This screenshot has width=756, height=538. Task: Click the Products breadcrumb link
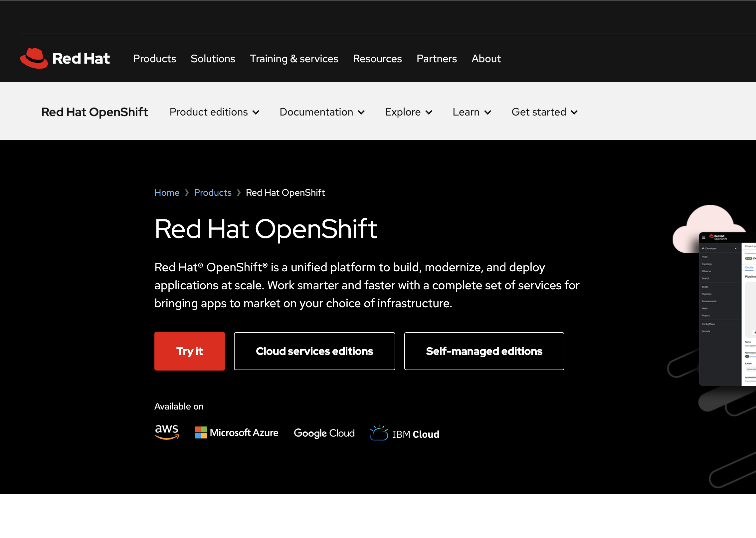[212, 193]
